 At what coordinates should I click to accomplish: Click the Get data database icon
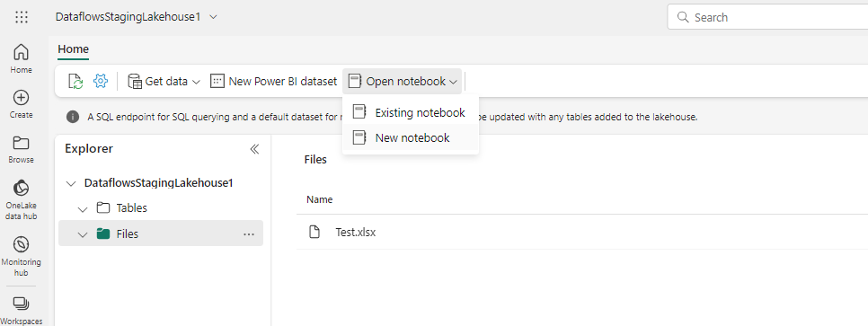[x=135, y=82]
